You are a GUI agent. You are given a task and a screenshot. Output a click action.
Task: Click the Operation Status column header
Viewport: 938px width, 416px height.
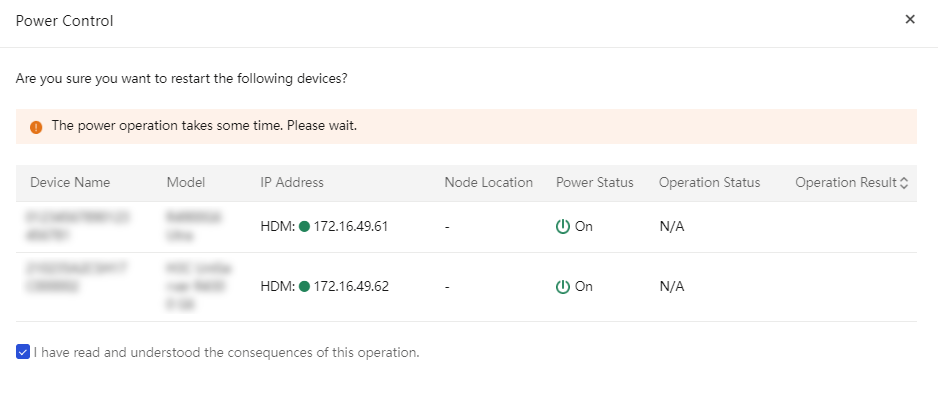pyautogui.click(x=709, y=183)
